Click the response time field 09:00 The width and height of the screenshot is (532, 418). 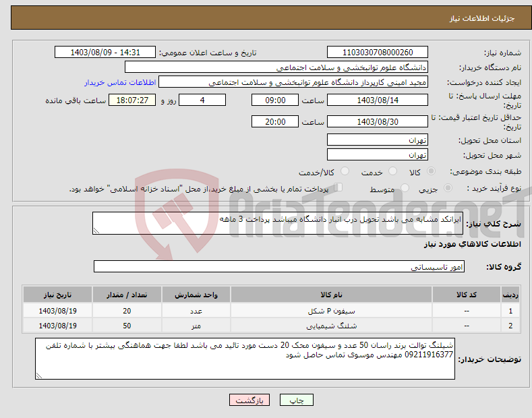click(x=275, y=100)
